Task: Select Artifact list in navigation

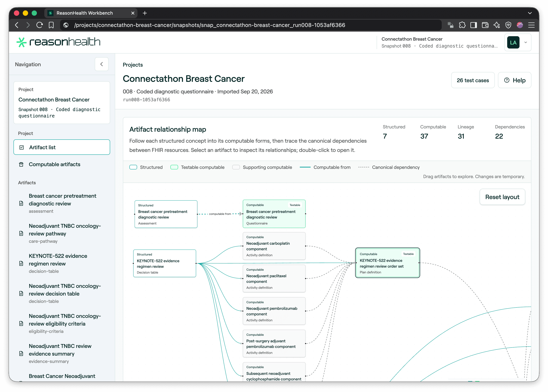Action: [62, 147]
